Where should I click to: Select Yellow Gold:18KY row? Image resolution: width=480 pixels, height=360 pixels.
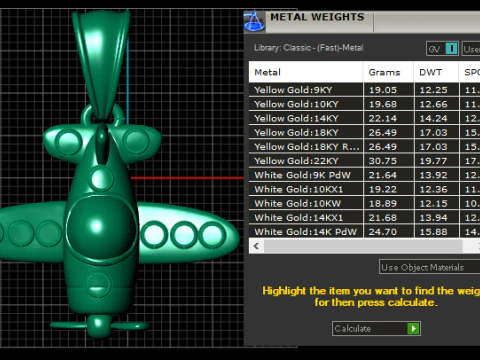[364, 132]
